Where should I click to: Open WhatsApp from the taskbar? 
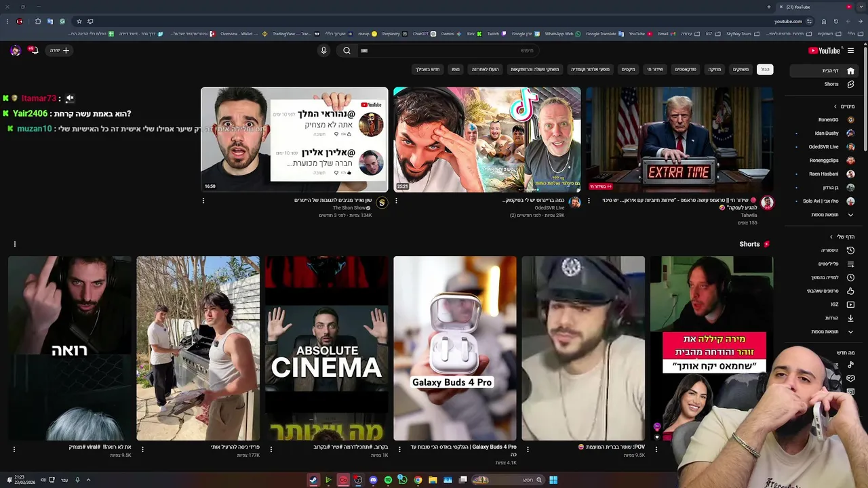coord(403,480)
